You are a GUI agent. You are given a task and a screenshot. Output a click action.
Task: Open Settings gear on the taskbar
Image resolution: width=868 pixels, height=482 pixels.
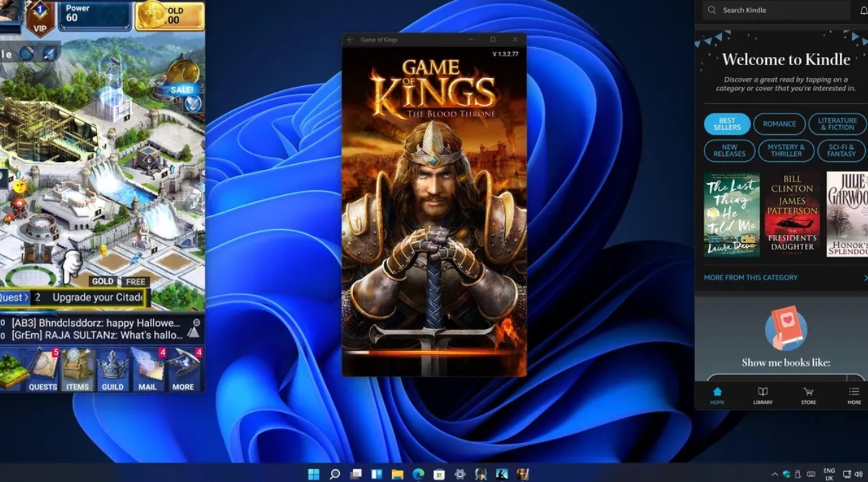coord(460,474)
